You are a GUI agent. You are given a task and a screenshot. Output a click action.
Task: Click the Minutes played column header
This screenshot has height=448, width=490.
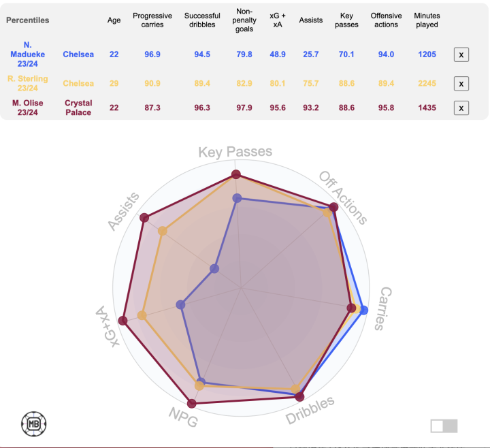pyautogui.click(x=427, y=20)
